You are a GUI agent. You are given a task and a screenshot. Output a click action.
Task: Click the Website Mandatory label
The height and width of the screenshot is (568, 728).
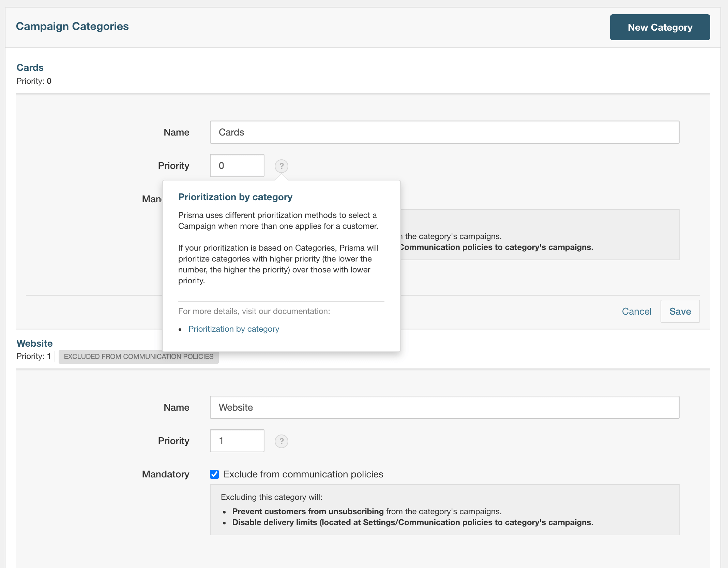[x=166, y=474]
